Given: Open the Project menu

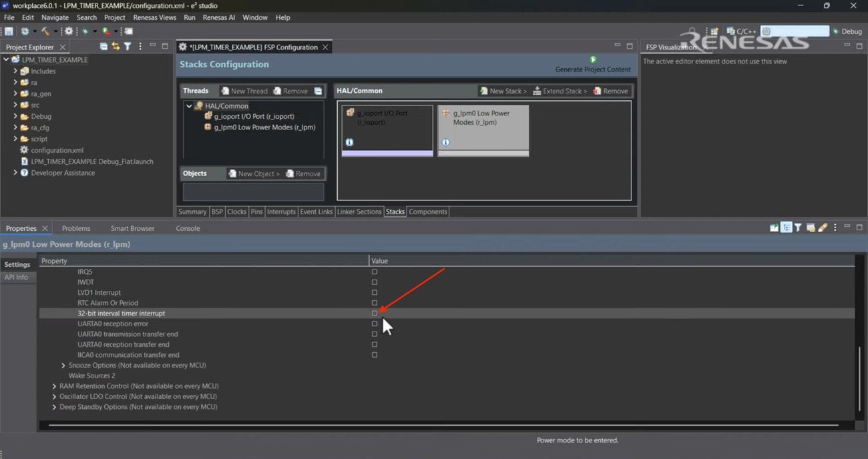Looking at the screenshot, I should pyautogui.click(x=114, y=17).
